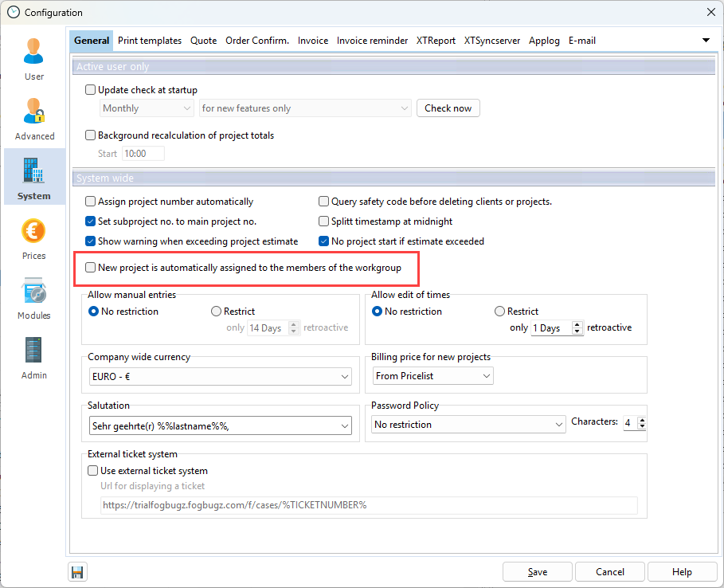724x588 pixels.
Task: Open the User section icon
Action: click(x=34, y=52)
